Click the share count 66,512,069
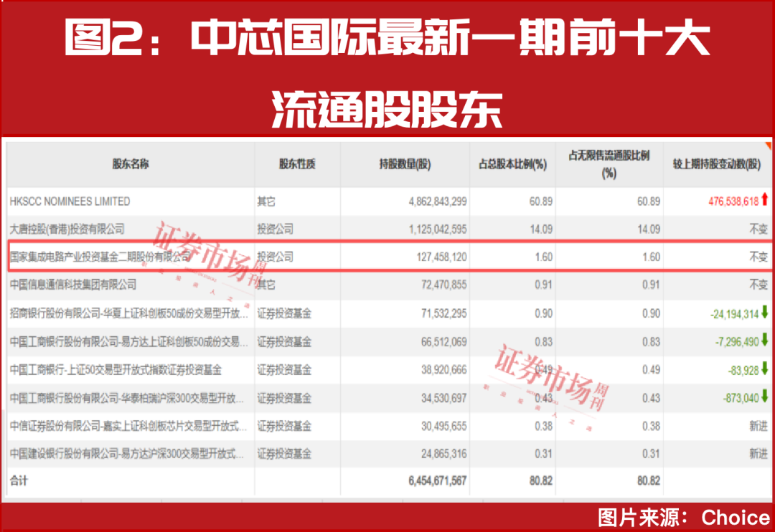Viewport: 775px width, 532px height. 444,341
